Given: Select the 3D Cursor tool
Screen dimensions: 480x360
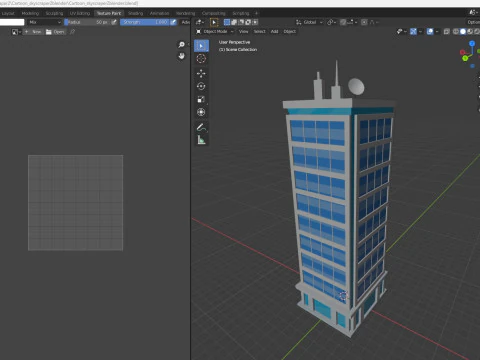Looking at the screenshot, I should 201,59.
